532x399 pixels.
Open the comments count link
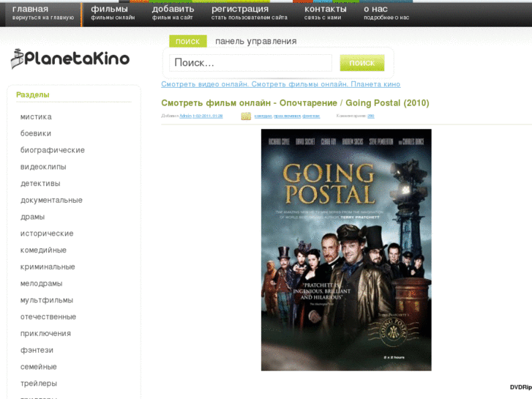371,116
